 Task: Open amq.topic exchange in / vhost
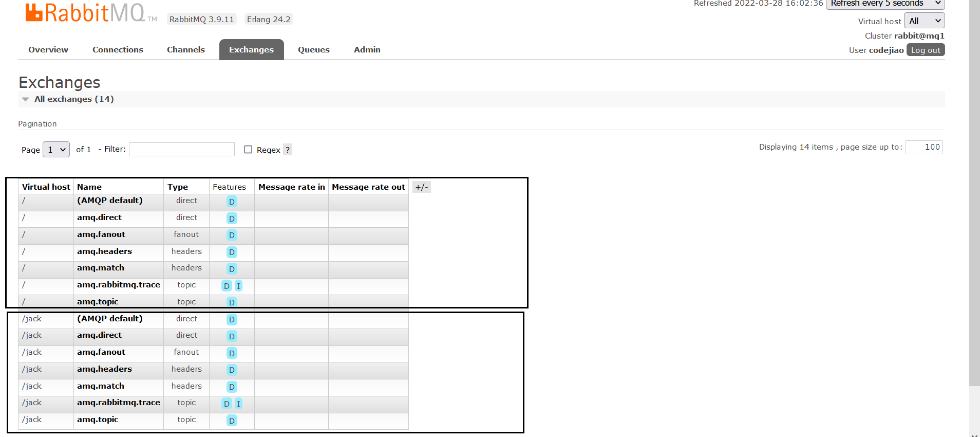point(98,302)
